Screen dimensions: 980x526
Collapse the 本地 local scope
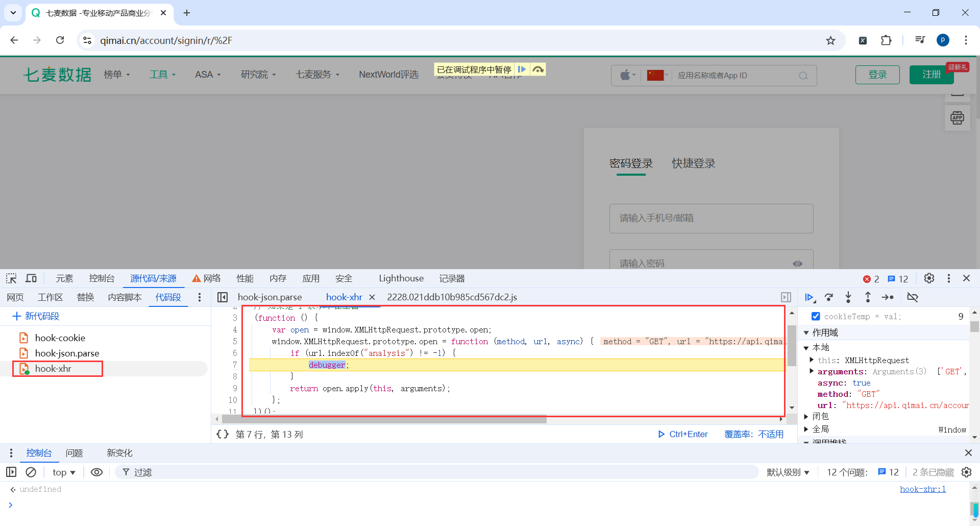(x=806, y=348)
